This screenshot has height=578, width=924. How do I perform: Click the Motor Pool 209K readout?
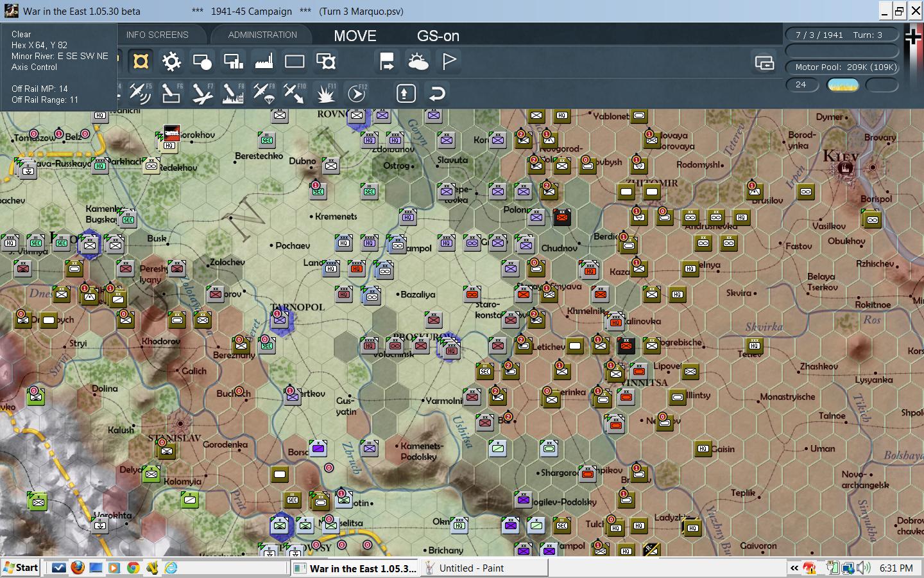[x=842, y=67]
